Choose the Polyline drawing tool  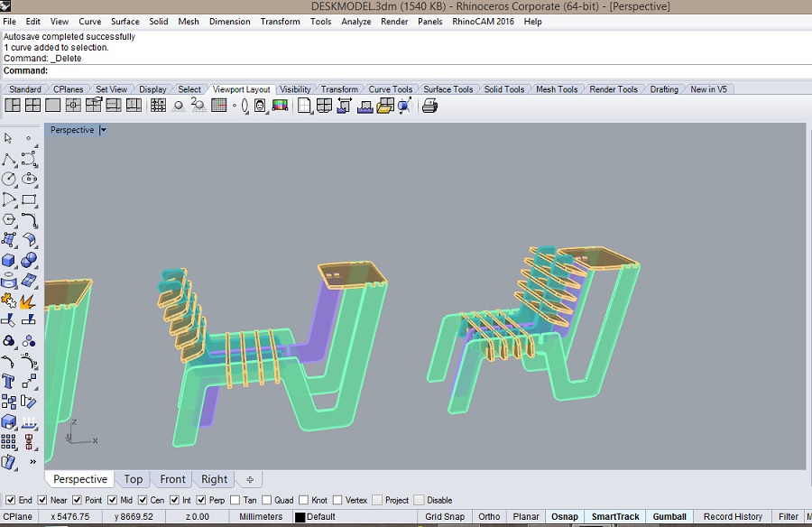coord(9,159)
